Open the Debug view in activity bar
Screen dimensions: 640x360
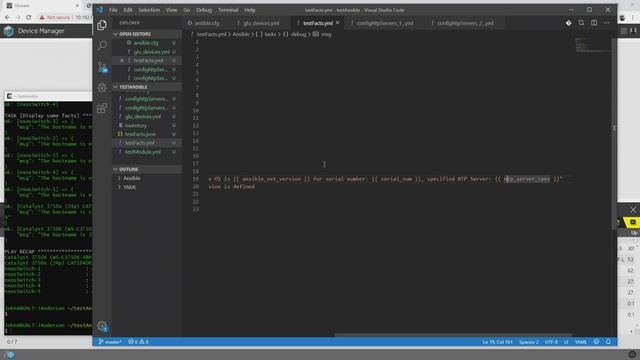click(102, 87)
